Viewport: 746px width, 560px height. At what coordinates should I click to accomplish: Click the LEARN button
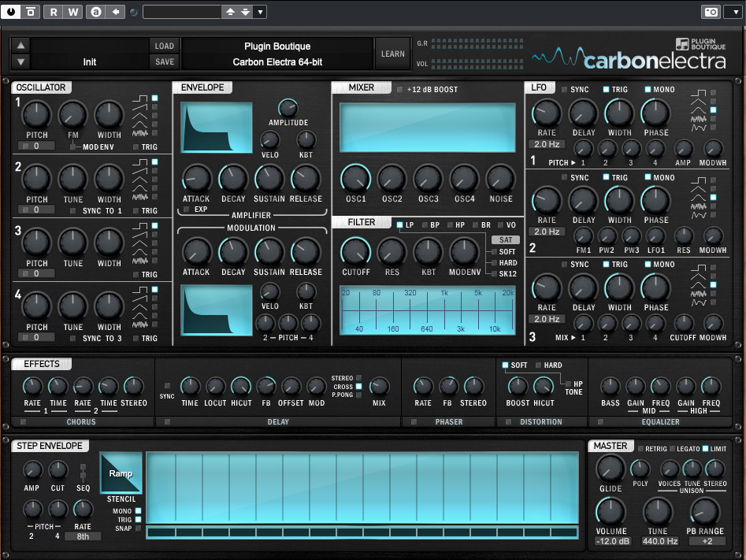click(x=392, y=54)
